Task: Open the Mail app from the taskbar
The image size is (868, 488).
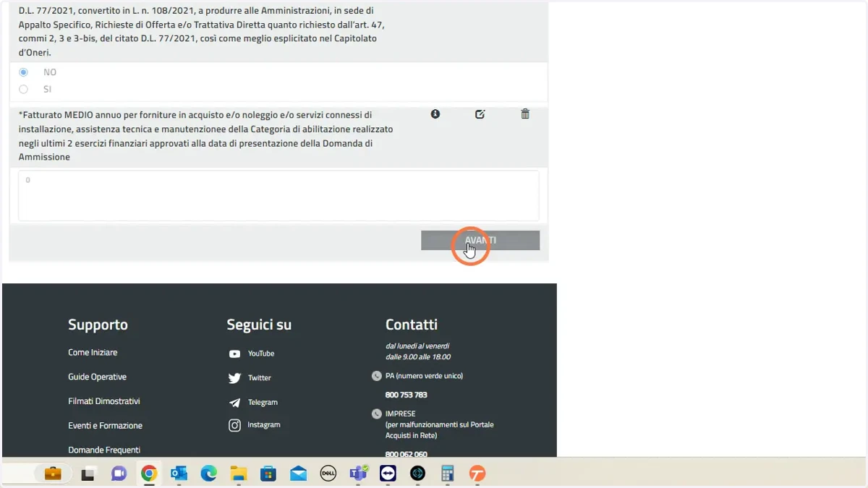Action: 298,474
